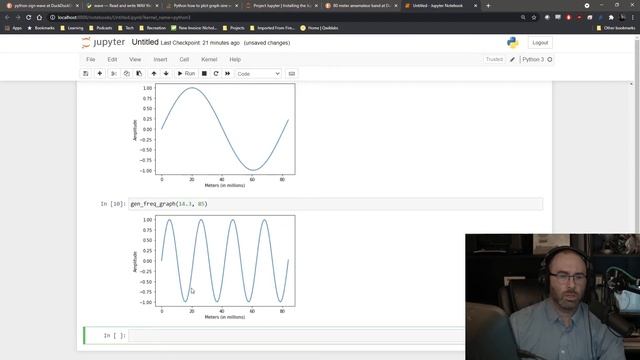Click the first single-cycle sine wave plot

point(214,135)
